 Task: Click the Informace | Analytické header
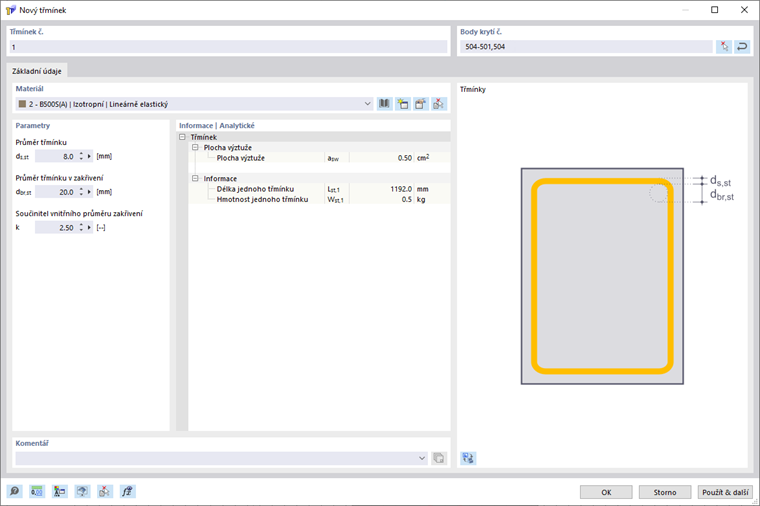217,126
